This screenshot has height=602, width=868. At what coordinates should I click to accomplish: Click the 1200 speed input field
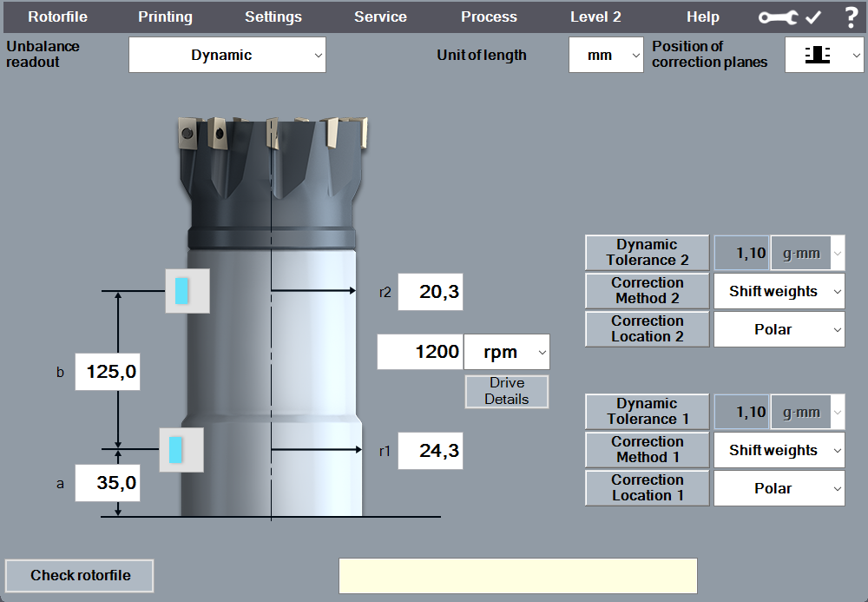coord(420,352)
